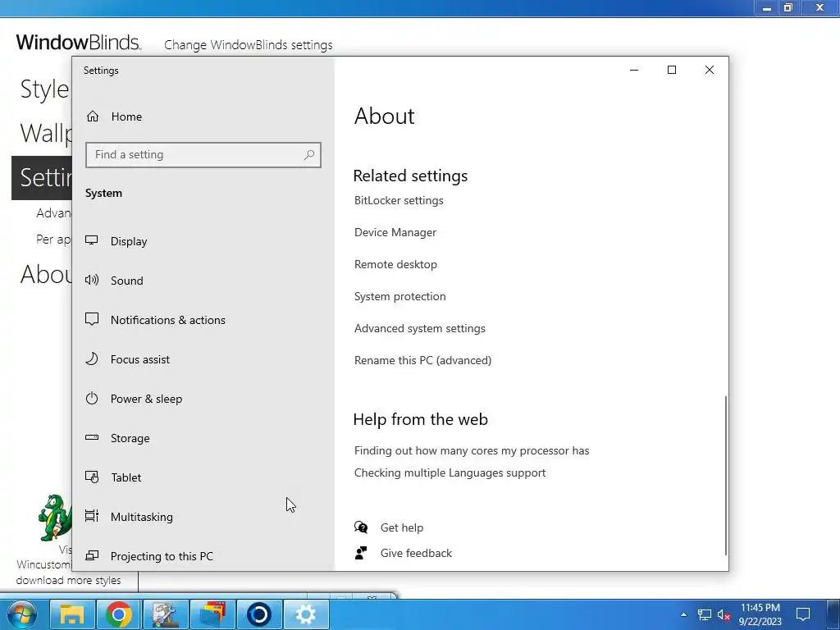The height and width of the screenshot is (630, 840).
Task: Open the Action Center notification icon
Action: pos(803,615)
